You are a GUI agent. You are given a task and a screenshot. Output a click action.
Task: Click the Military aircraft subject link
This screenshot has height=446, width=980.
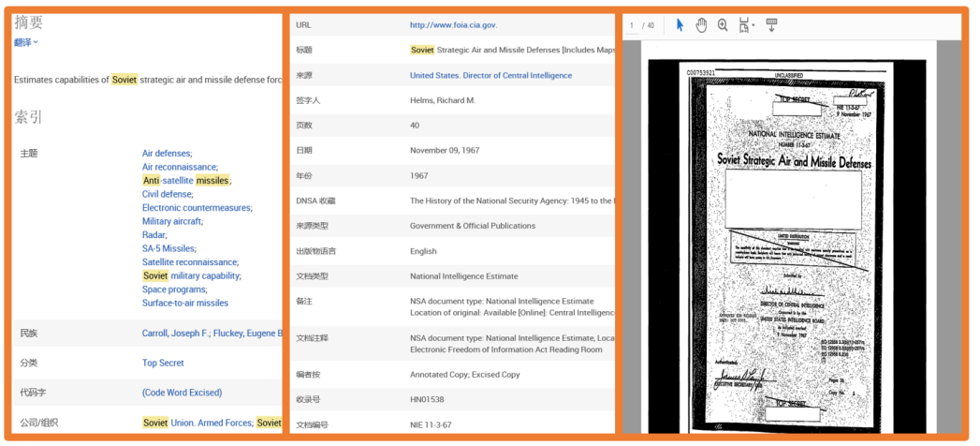pos(172,221)
